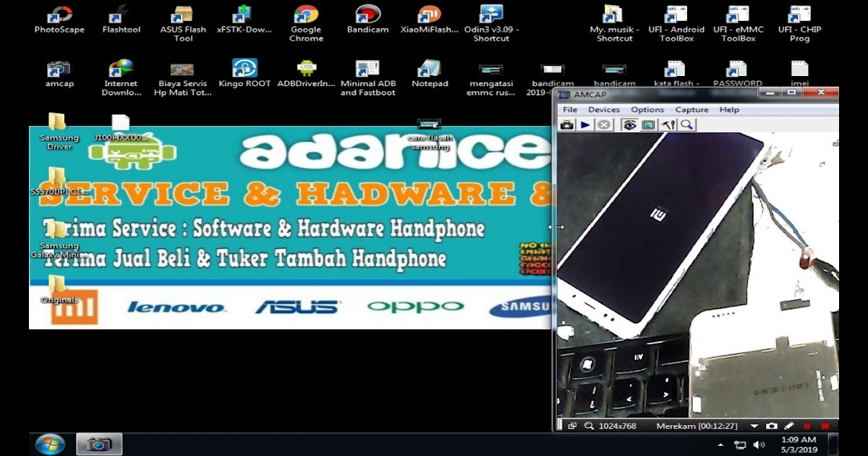
Task: Click the red pause button in Bandicam bar
Action: tap(807, 426)
